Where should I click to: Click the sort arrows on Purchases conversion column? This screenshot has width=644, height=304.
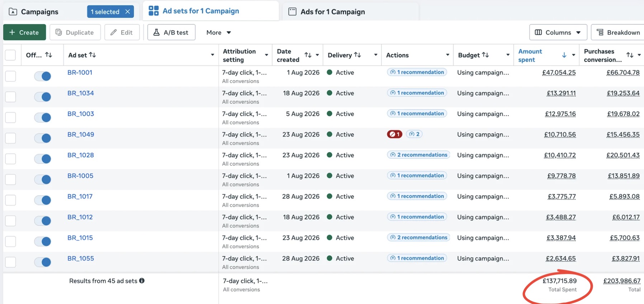(630, 55)
